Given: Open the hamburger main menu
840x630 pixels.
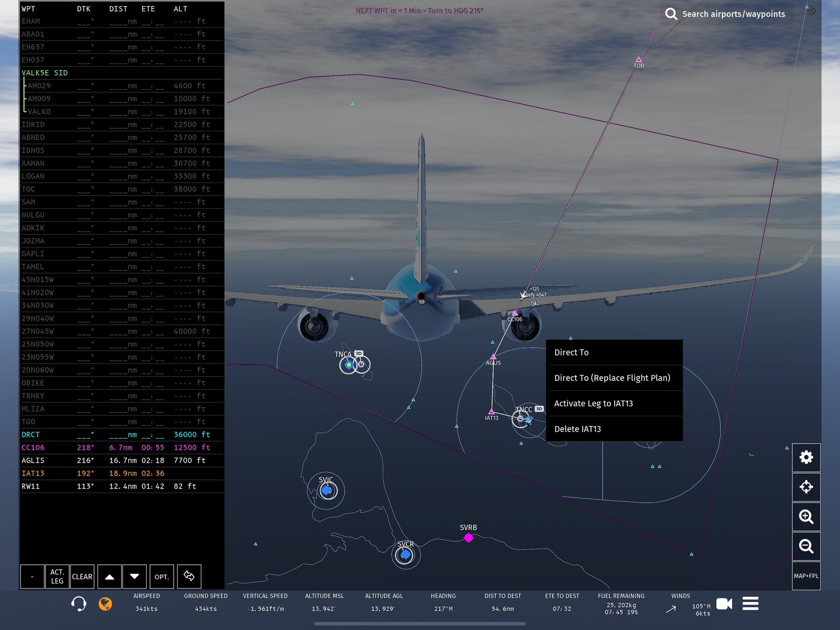Looking at the screenshot, I should click(750, 604).
